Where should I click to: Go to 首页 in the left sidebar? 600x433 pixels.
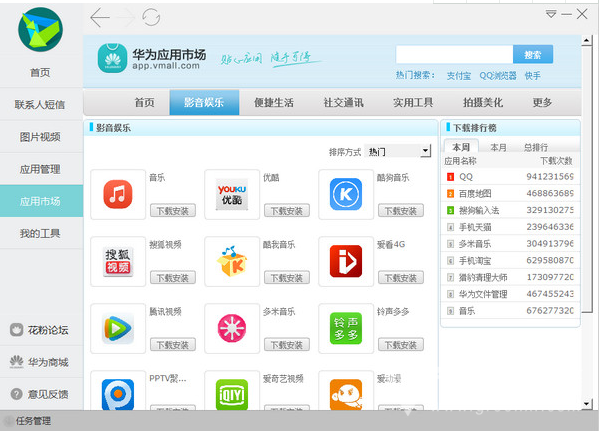(x=40, y=72)
